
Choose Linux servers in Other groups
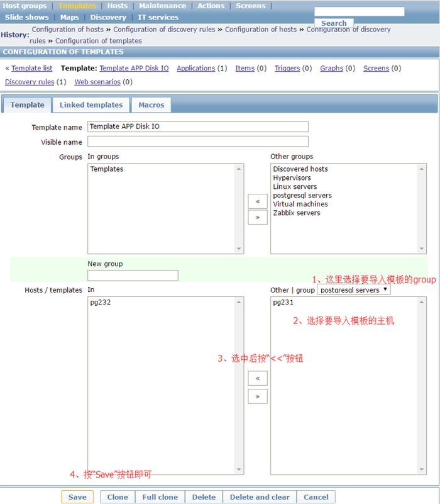[x=295, y=187]
